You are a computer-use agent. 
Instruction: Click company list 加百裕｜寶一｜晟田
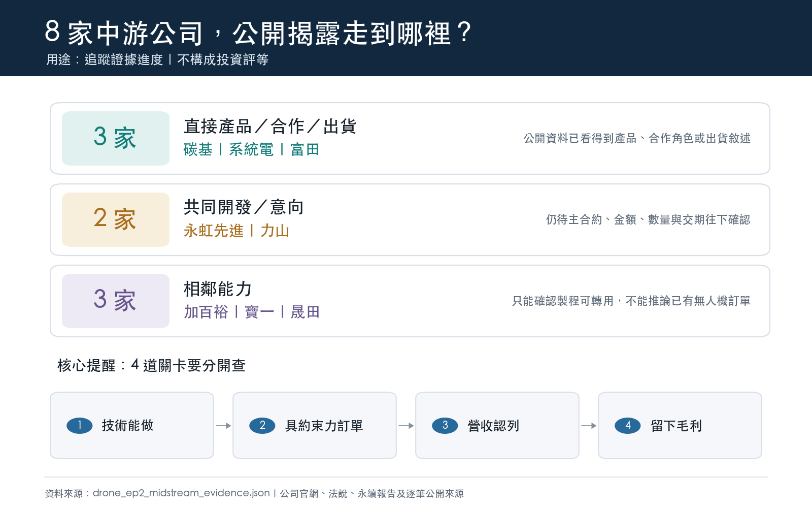click(x=252, y=312)
